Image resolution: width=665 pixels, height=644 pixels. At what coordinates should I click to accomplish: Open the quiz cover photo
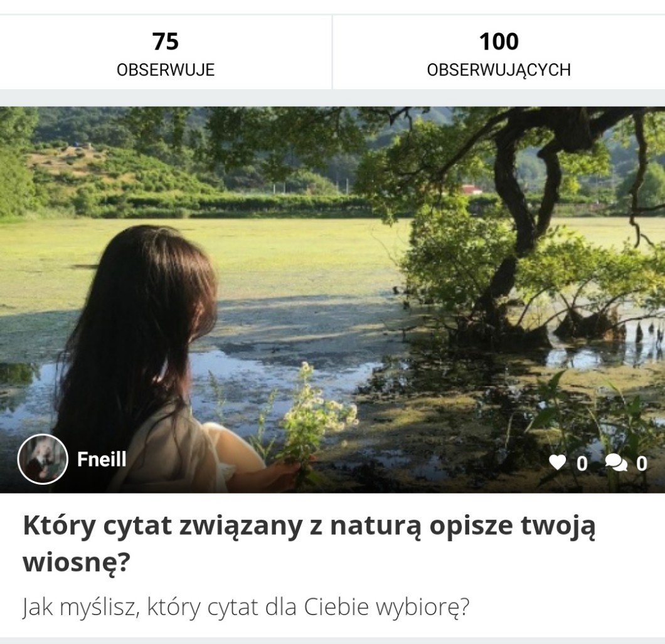coord(332,299)
